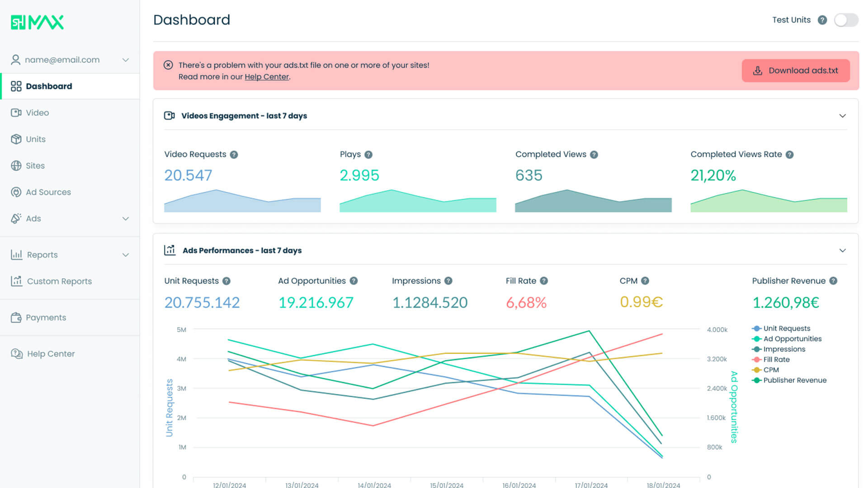Open Ad Sources from the sidebar
Image resolution: width=868 pixels, height=488 pixels.
pos(48,192)
